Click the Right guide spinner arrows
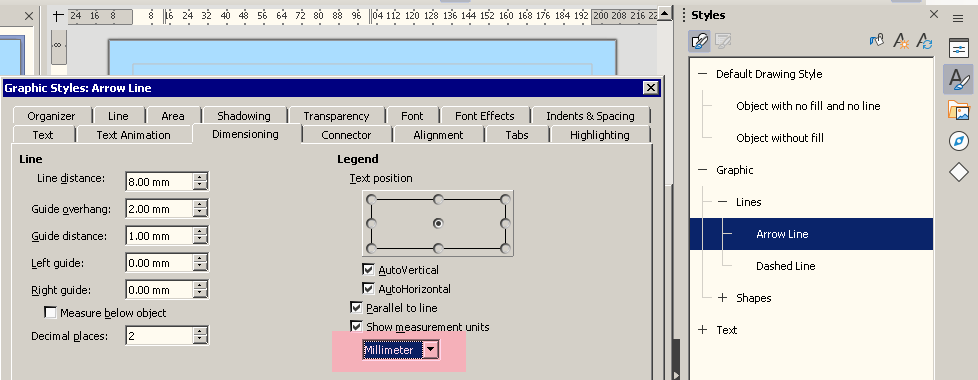Image resolution: width=978 pixels, height=380 pixels. pyautogui.click(x=200, y=290)
